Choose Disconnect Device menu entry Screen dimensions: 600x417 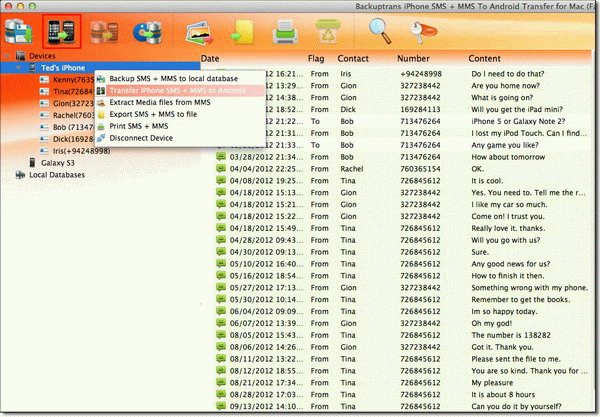coord(141,138)
